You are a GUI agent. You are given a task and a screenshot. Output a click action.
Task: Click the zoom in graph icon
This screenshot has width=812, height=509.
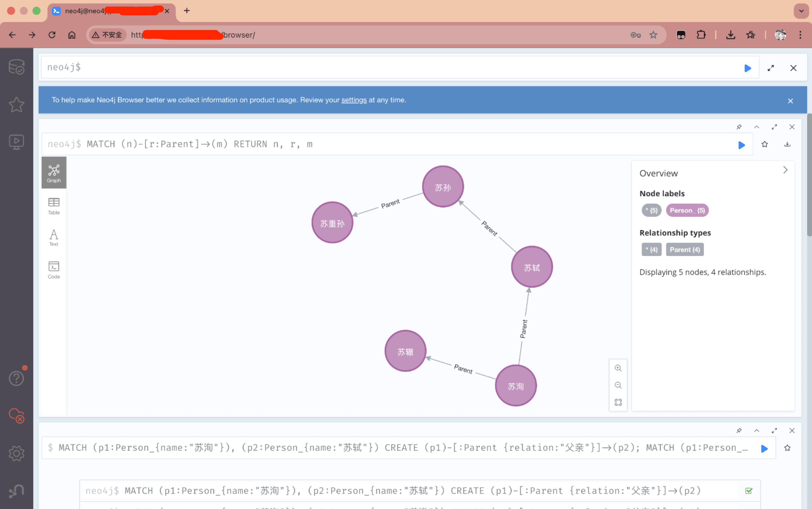coord(618,368)
